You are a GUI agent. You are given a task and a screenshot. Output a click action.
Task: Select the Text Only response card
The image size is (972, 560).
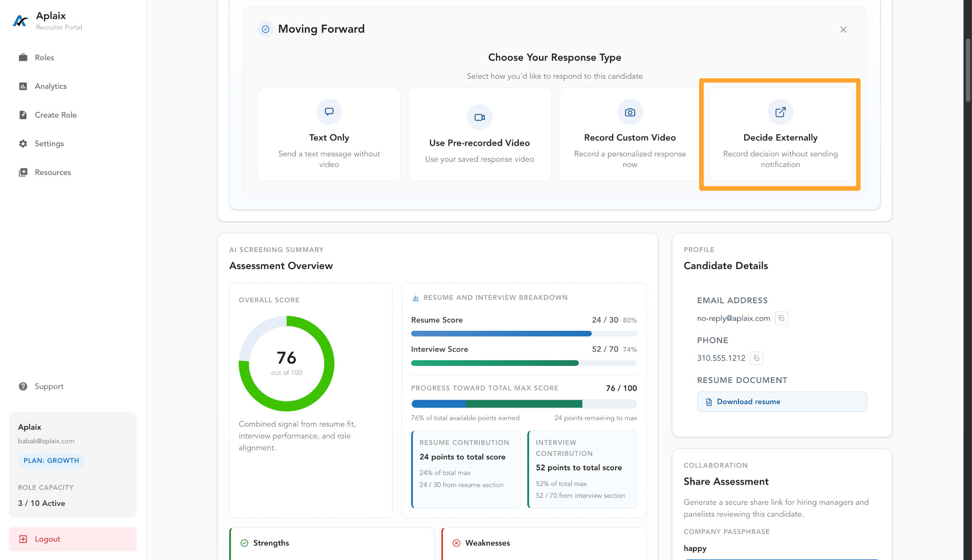tap(329, 134)
